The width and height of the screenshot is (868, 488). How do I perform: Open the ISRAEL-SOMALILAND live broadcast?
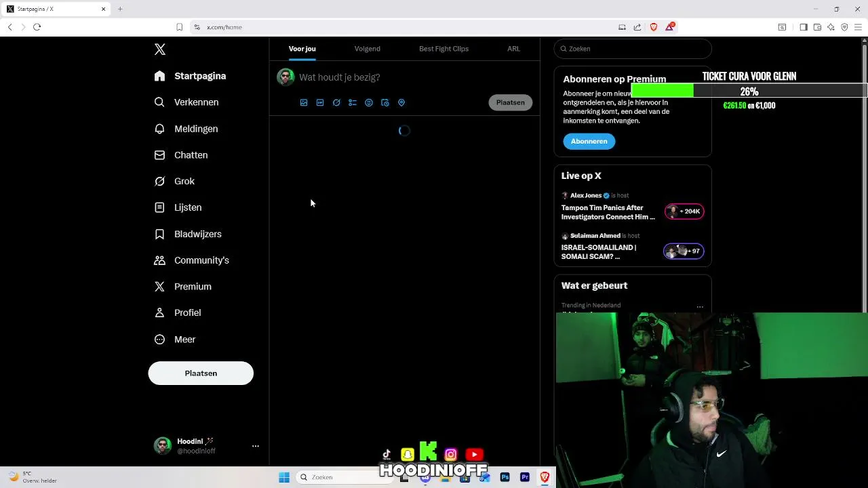[599, 252]
